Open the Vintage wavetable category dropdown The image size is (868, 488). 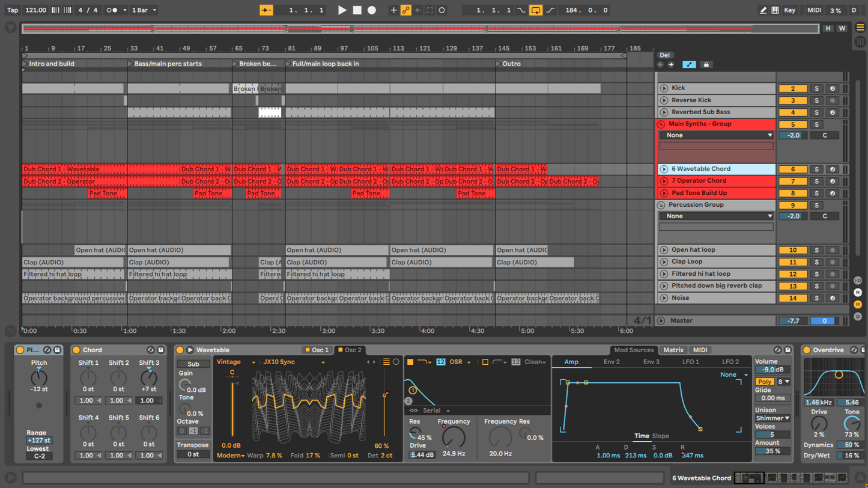point(236,362)
